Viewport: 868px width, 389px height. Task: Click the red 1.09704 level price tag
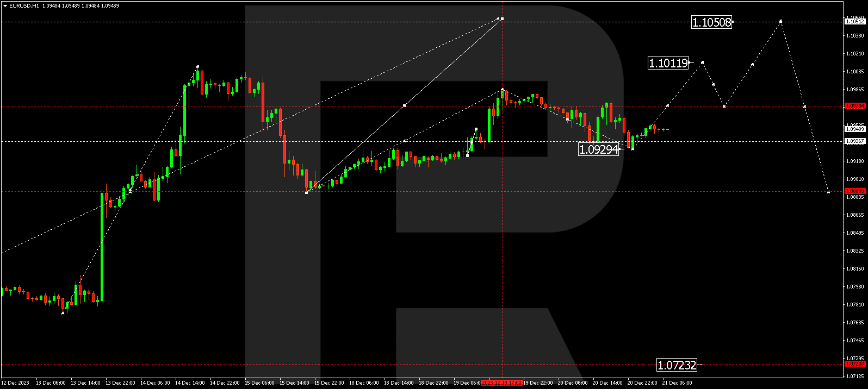click(x=855, y=106)
